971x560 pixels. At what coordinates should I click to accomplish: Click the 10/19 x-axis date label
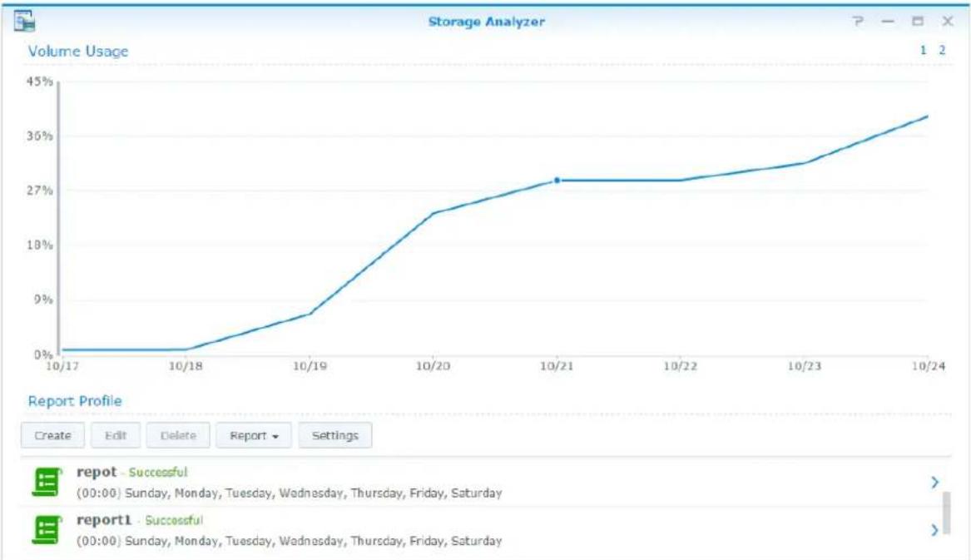[310, 366]
